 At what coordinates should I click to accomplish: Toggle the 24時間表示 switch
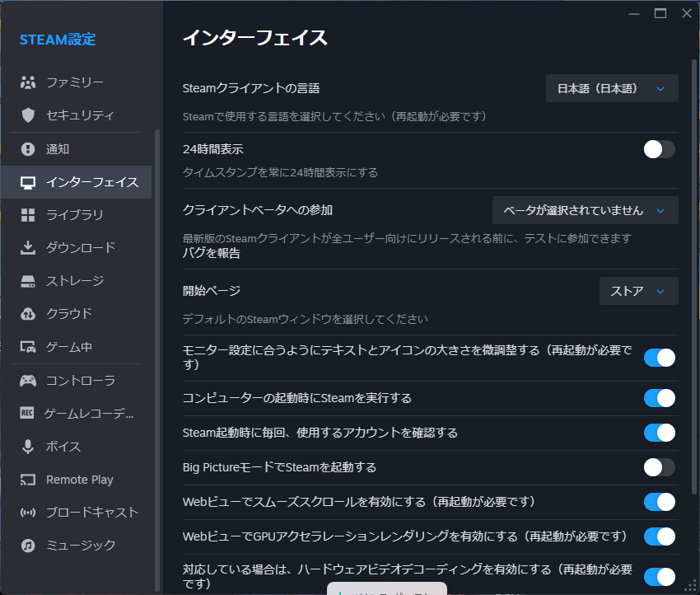(660, 149)
